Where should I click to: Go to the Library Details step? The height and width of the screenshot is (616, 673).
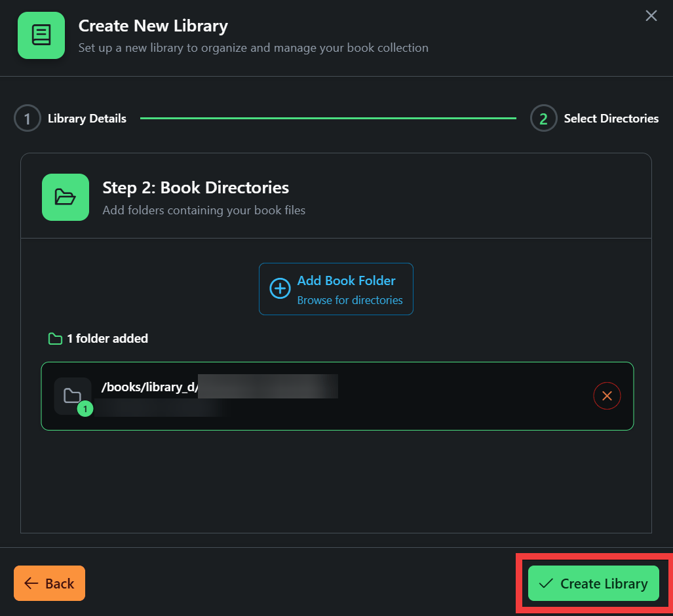point(87,119)
